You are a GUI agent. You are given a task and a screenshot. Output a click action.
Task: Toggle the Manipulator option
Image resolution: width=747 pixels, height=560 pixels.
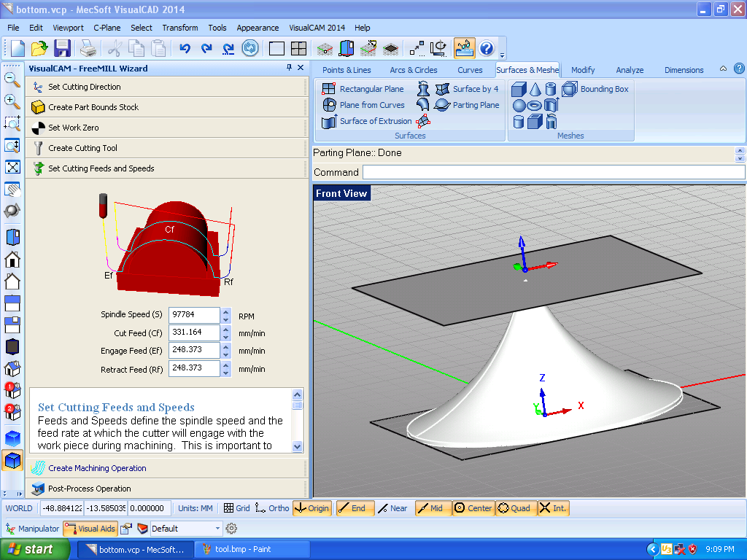tap(32, 528)
